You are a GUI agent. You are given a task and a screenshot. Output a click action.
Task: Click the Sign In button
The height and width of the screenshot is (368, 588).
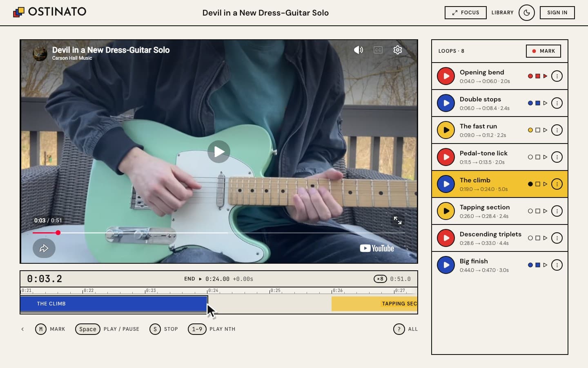pos(557,13)
